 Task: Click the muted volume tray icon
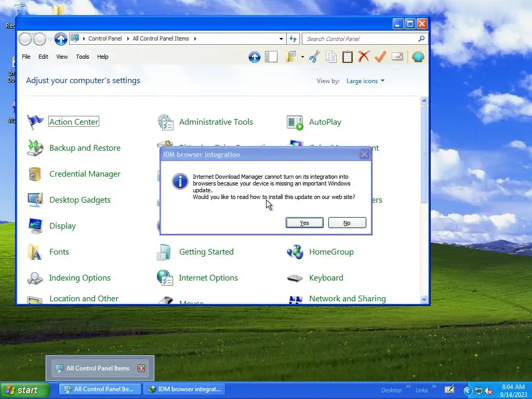(488, 391)
